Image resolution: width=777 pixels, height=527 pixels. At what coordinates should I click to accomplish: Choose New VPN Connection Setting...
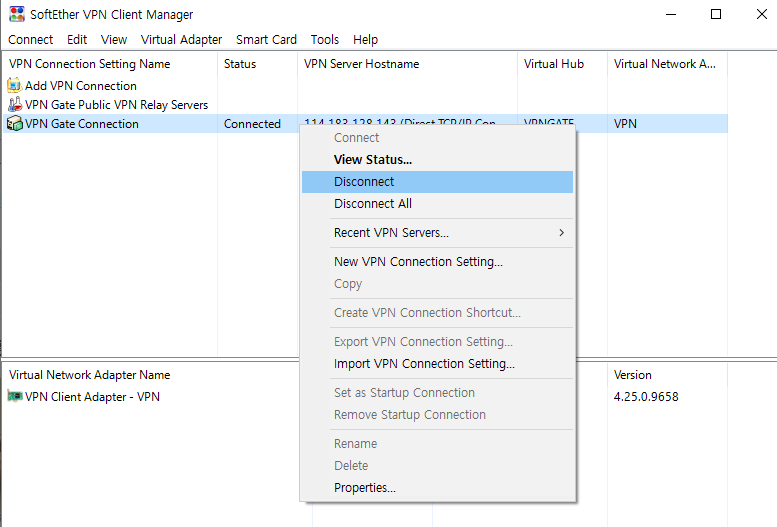click(x=437, y=261)
